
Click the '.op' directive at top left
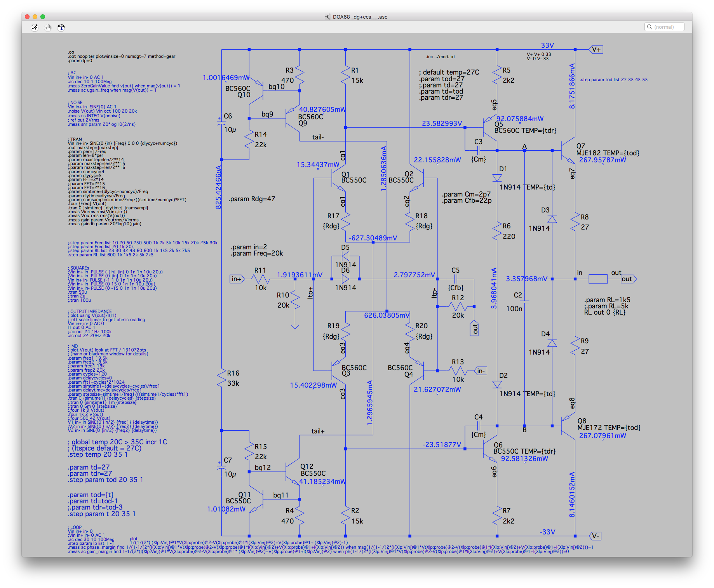click(x=71, y=52)
